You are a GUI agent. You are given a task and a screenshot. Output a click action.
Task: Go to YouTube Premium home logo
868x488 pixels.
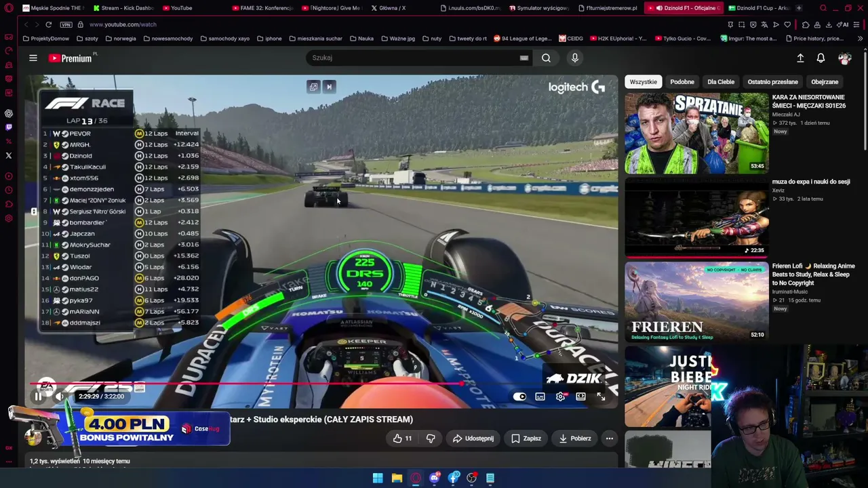pyautogui.click(x=71, y=58)
